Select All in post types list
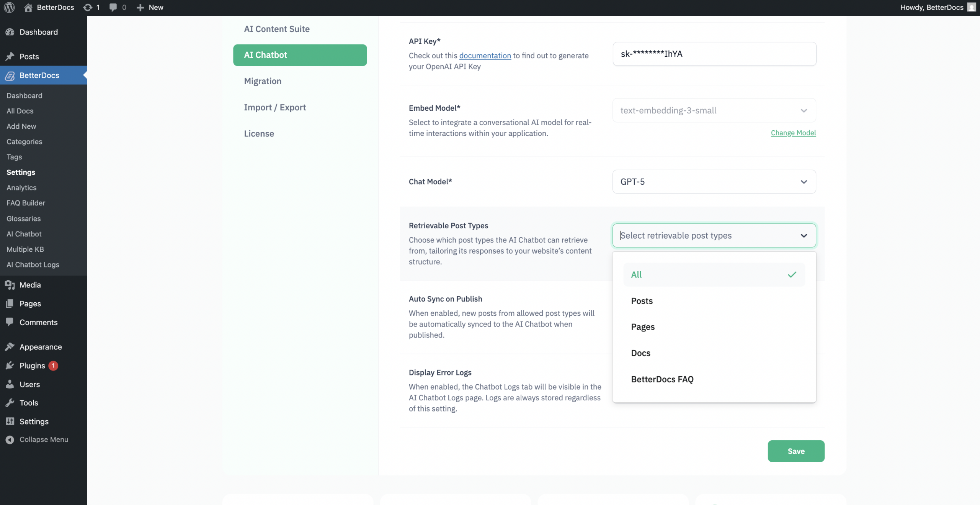 coord(714,274)
